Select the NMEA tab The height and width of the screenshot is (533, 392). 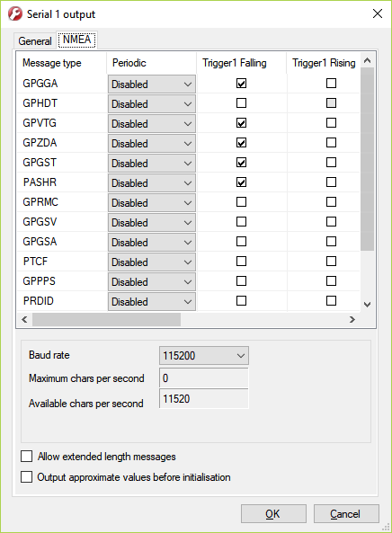tap(76, 40)
